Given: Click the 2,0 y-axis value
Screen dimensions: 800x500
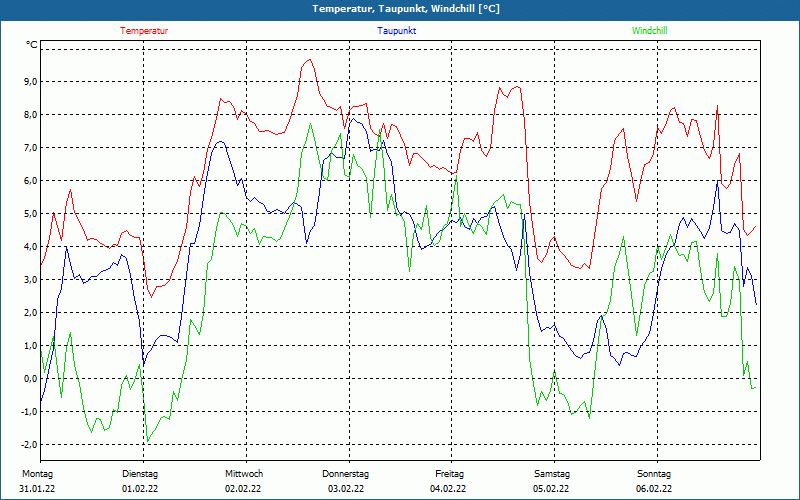Looking at the screenshot, I should (x=31, y=312).
